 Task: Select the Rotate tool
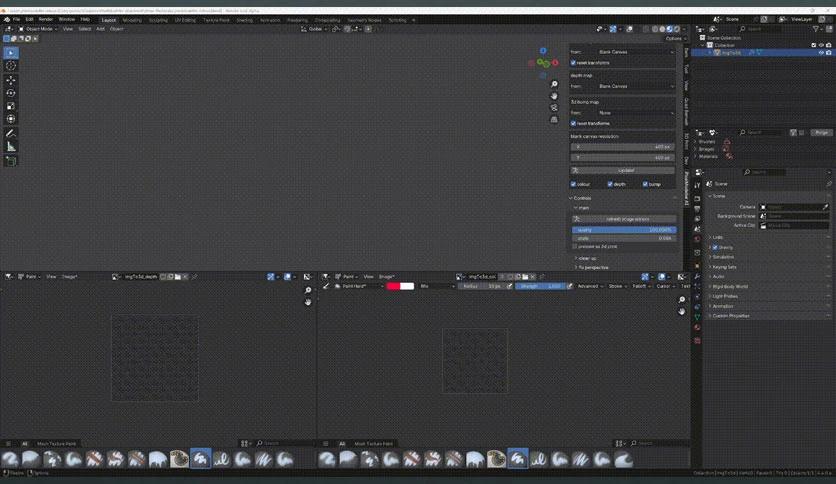(x=11, y=93)
